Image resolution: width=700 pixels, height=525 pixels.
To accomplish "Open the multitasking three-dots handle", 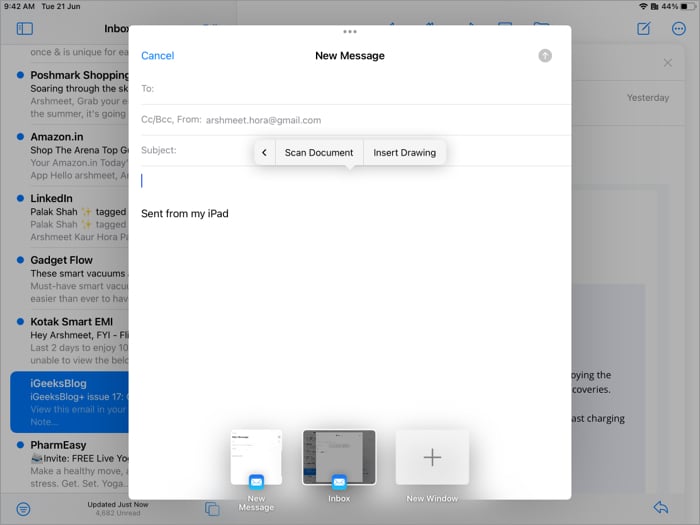I will click(349, 32).
